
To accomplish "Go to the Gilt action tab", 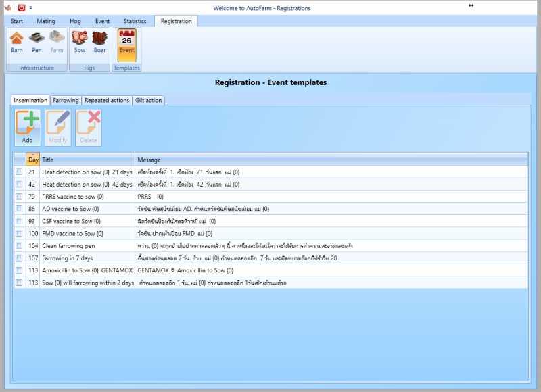I will [148, 100].
